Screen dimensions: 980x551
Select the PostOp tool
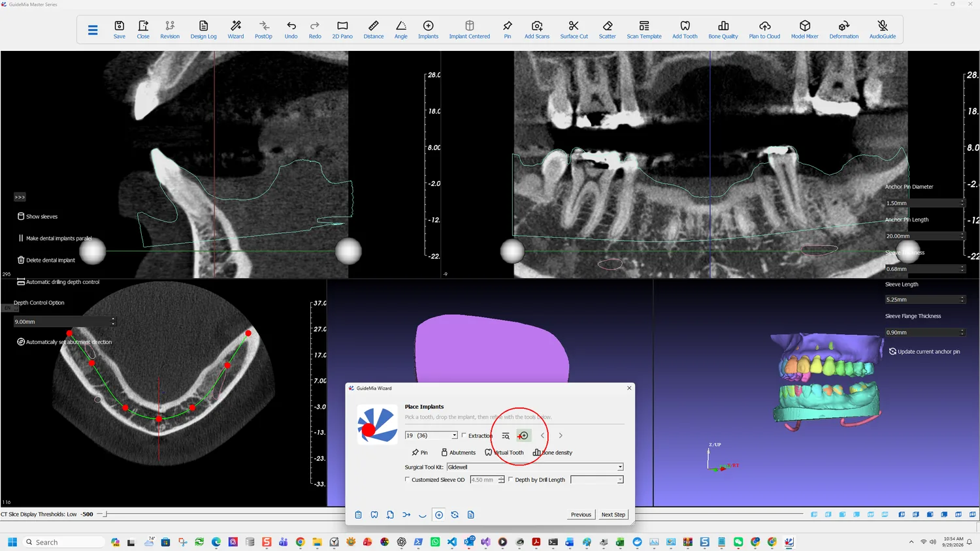click(x=263, y=29)
